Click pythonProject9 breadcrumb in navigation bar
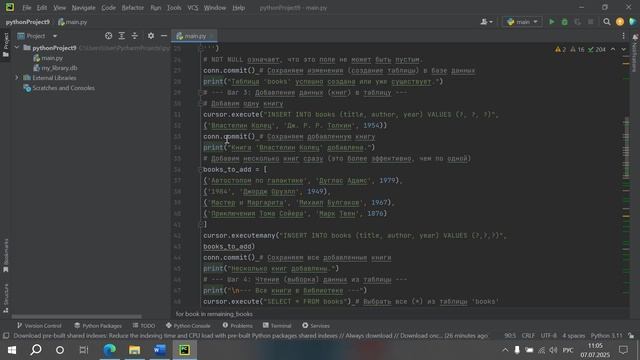 pyautogui.click(x=27, y=22)
